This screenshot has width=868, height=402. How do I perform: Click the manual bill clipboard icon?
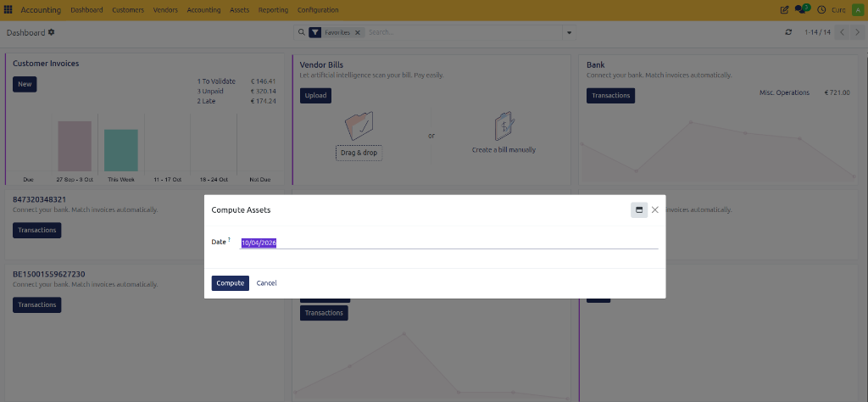click(x=504, y=126)
